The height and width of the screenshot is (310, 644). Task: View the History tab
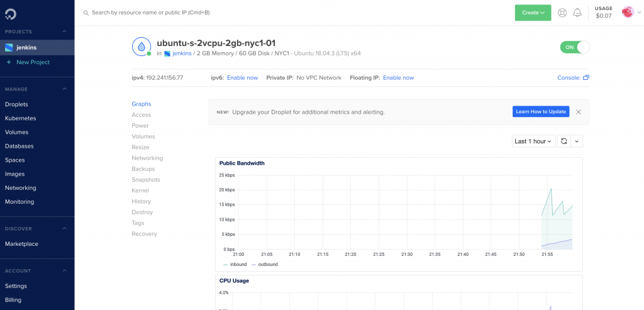point(142,202)
